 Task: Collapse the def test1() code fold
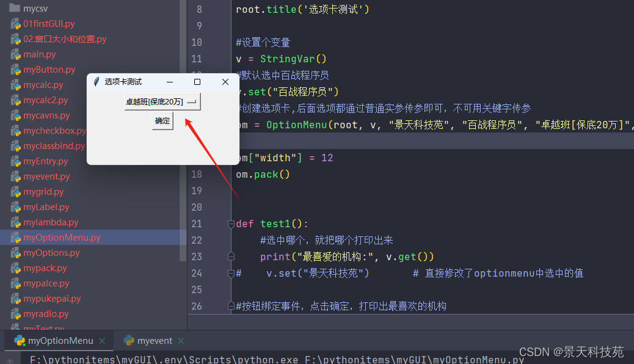click(x=231, y=224)
